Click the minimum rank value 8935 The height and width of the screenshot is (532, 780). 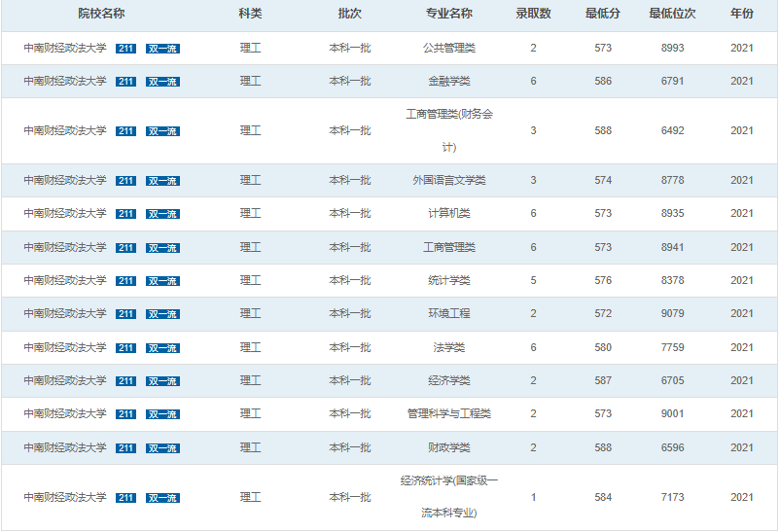coord(673,214)
